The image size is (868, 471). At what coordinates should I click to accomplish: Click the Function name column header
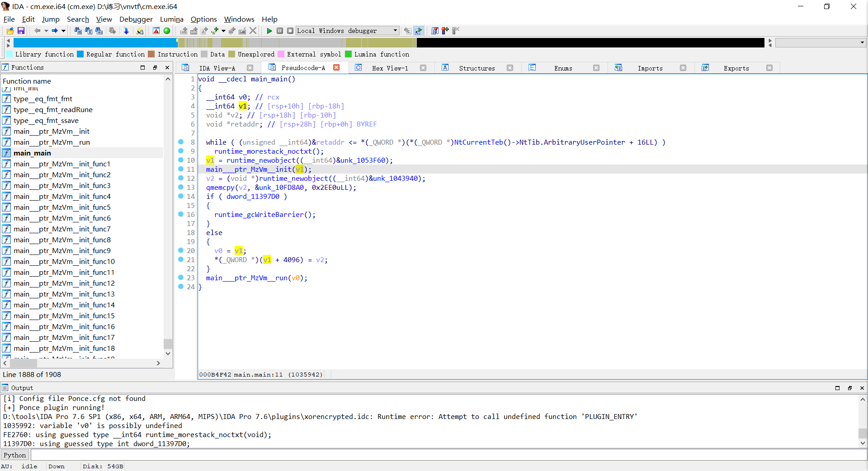tap(27, 81)
